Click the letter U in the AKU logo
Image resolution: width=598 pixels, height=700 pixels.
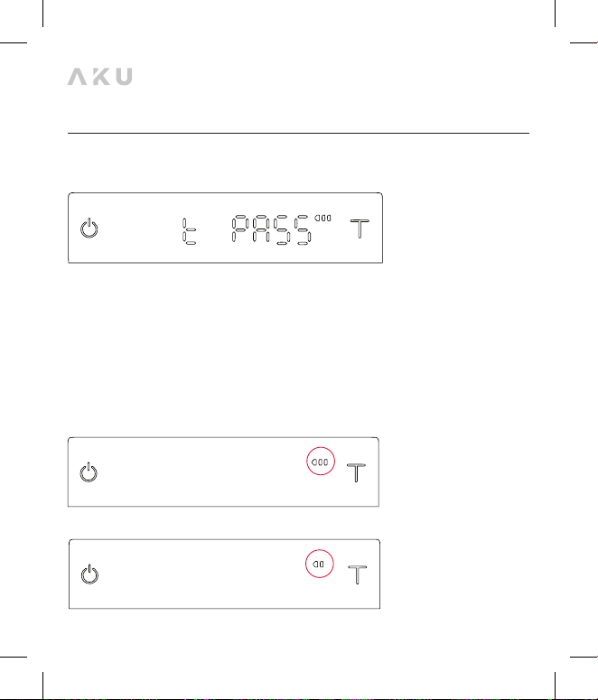[x=124, y=77]
